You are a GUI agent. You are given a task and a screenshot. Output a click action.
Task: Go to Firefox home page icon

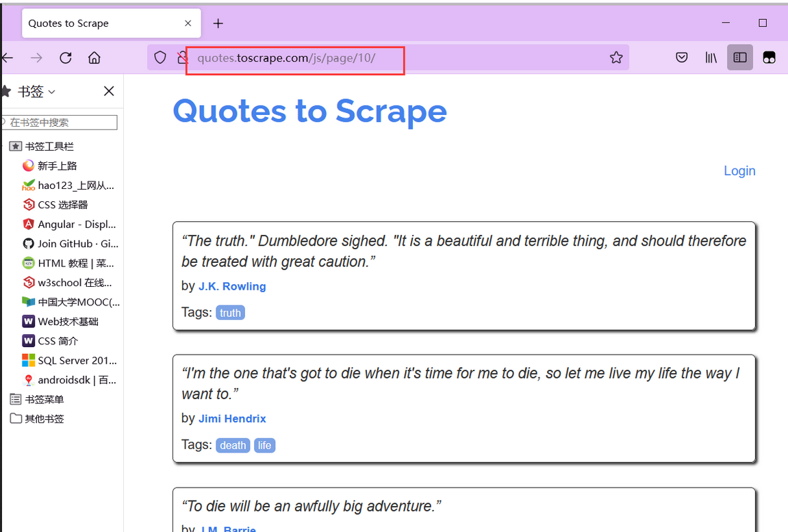coord(94,58)
